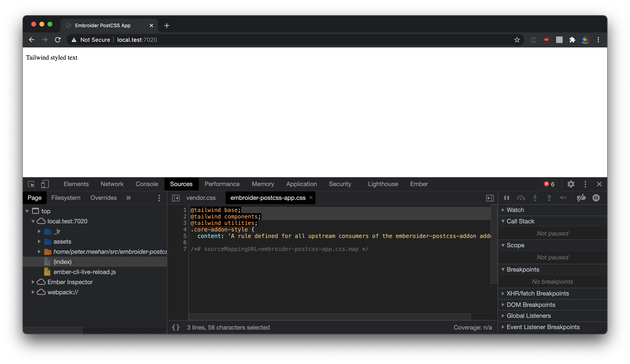
Task: Click the pretty-print braces icon
Action: [176, 327]
